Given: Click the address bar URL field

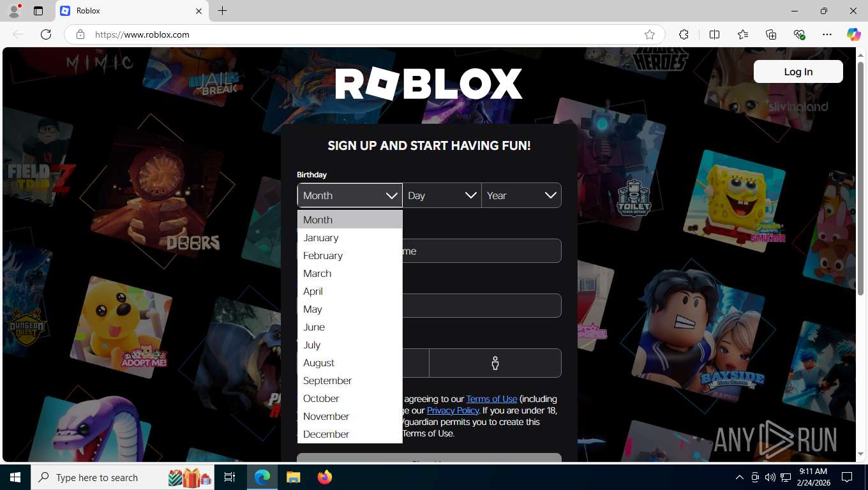Looking at the screenshot, I should (364, 34).
